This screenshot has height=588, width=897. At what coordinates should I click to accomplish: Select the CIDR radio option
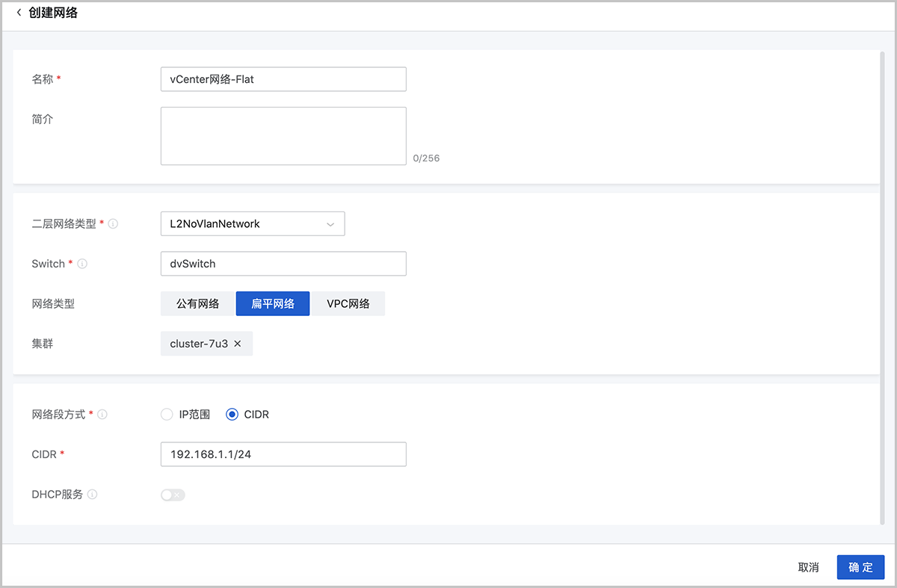tap(232, 414)
